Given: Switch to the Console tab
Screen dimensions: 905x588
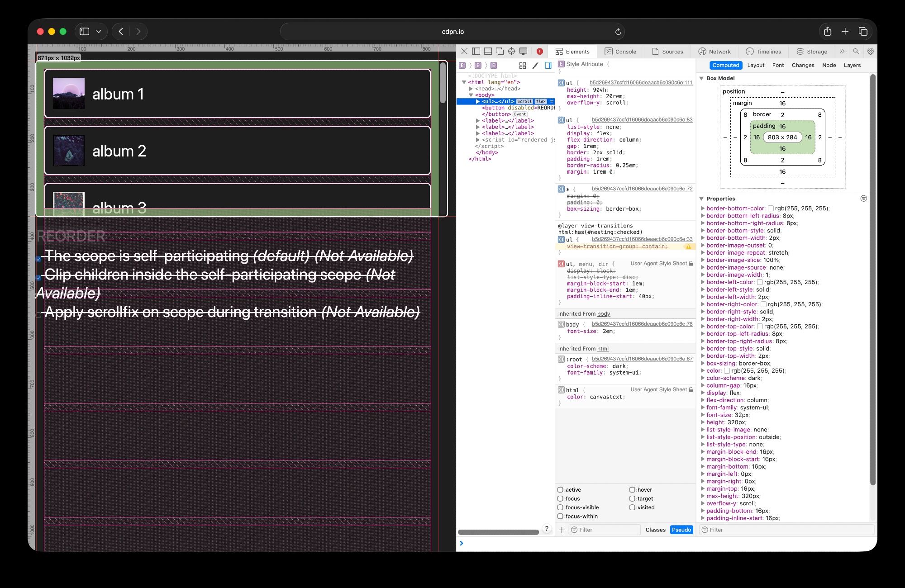Looking at the screenshot, I should click(x=620, y=52).
